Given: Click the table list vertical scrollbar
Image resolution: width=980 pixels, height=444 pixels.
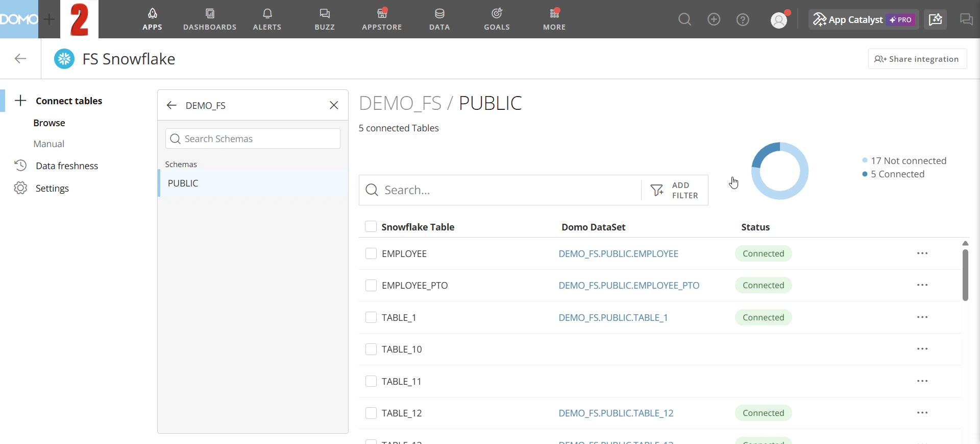Looking at the screenshot, I should pyautogui.click(x=965, y=275).
